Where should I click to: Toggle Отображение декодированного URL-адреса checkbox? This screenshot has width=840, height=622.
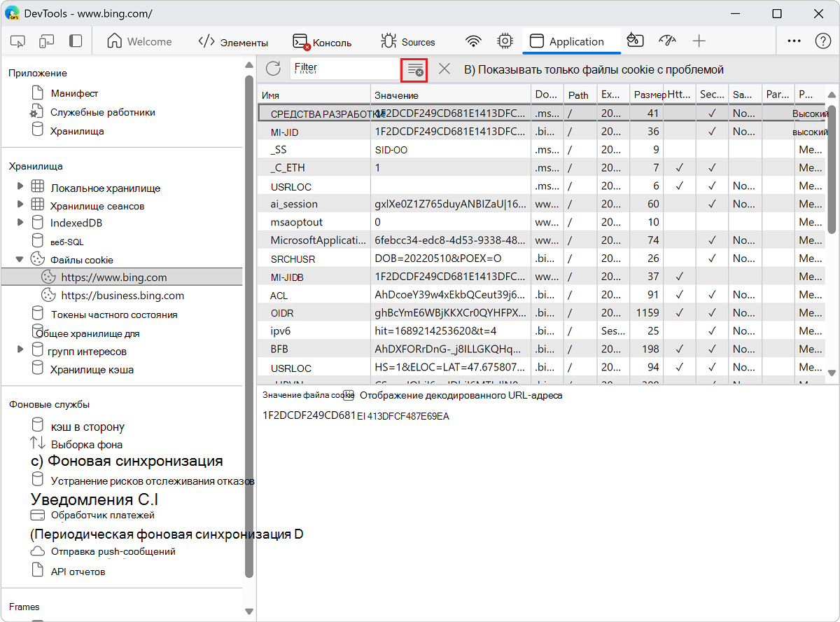(348, 395)
